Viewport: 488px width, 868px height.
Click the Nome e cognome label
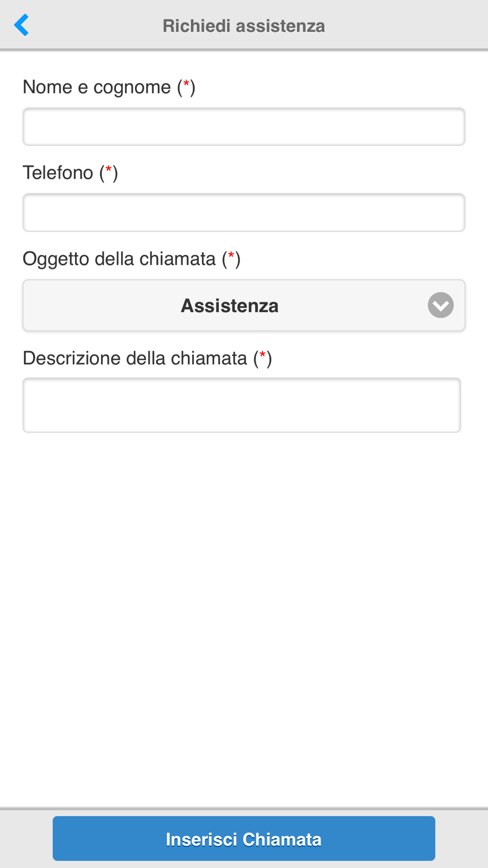pos(109,87)
